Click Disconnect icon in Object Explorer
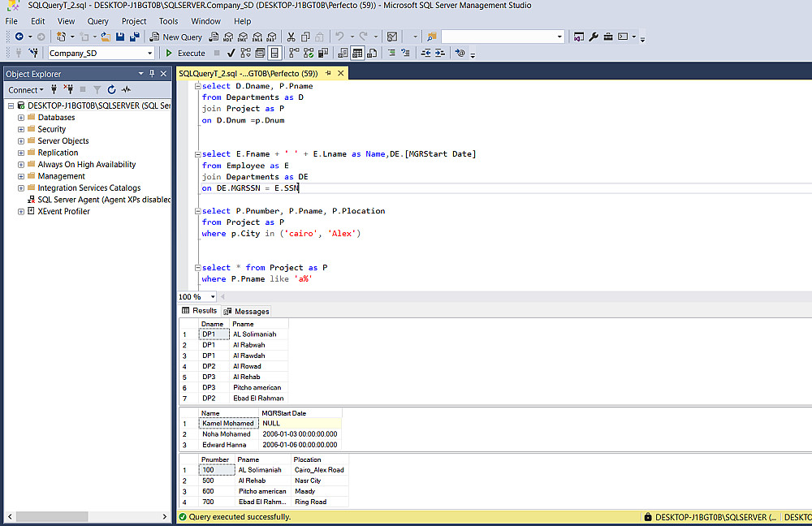This screenshot has width=812, height=526. pos(68,90)
